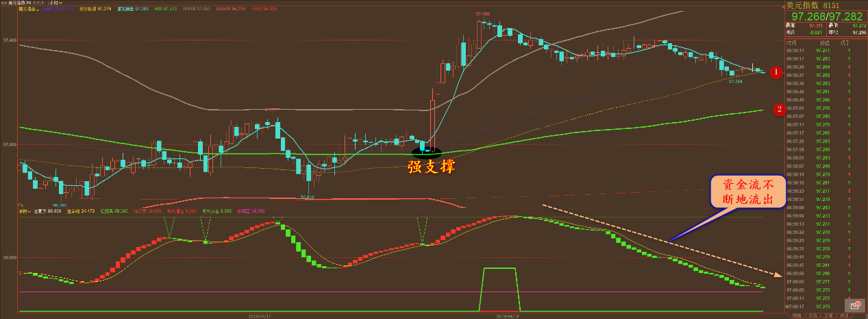Click the black ellipse support marker on chart
868x319 pixels.
click(426, 150)
